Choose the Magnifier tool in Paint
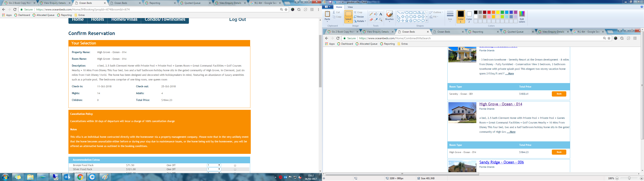This screenshot has width=644, height=181. (x=381, y=20)
